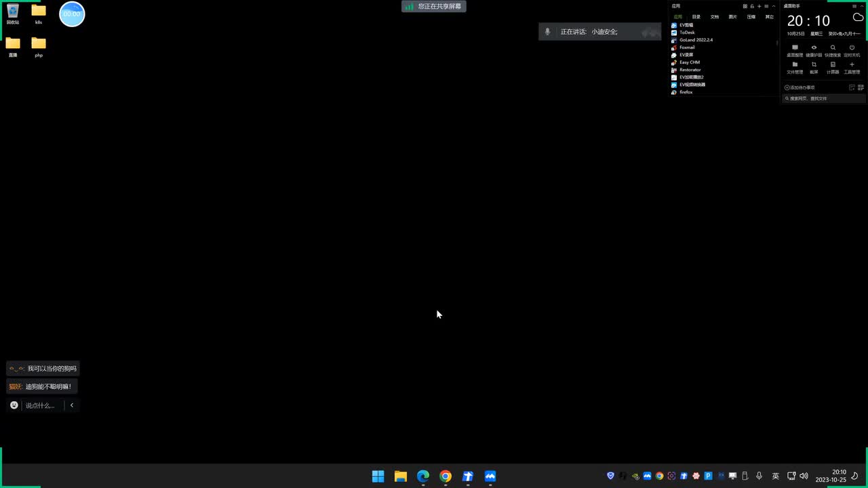Click the chat message 我可以当你的狗吗
The width and height of the screenshot is (868, 488).
43,369
